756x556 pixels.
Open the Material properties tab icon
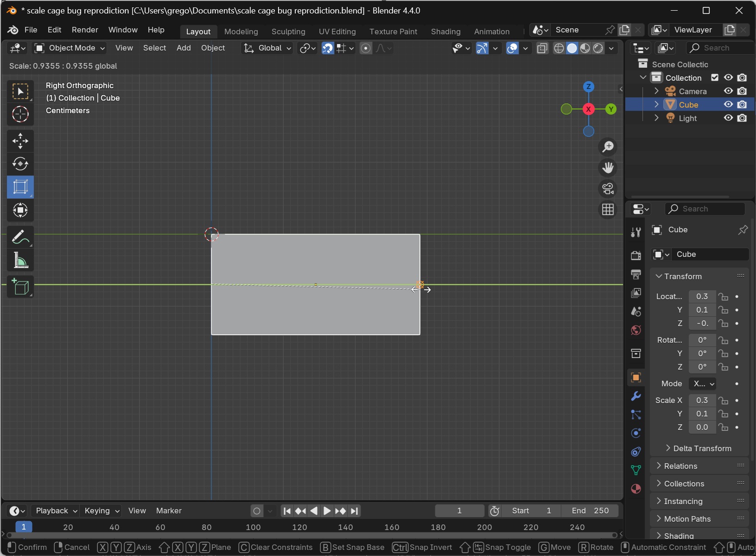636,489
